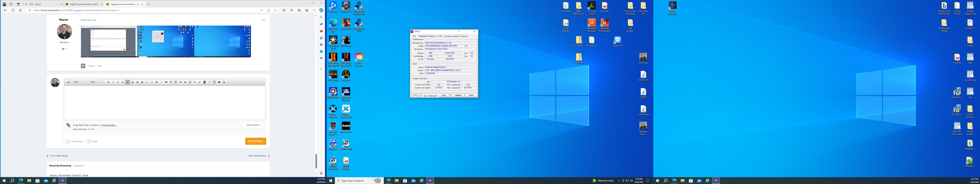980x184 pixels.
Task: Add this page to favorites star
Action: point(275,10)
